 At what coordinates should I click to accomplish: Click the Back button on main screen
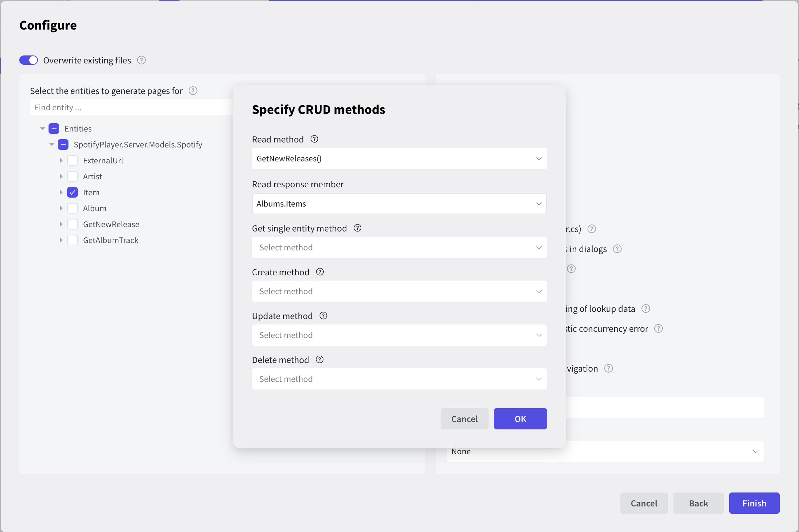click(698, 503)
